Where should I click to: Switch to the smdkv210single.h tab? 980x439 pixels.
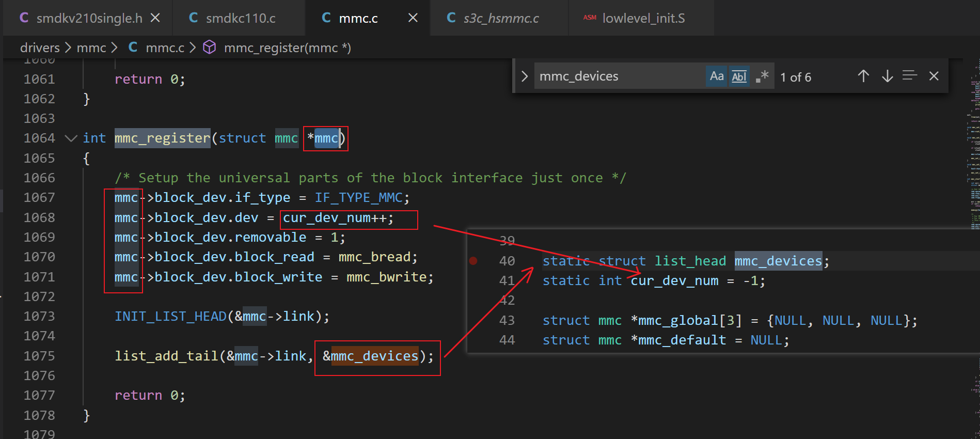pos(89,18)
